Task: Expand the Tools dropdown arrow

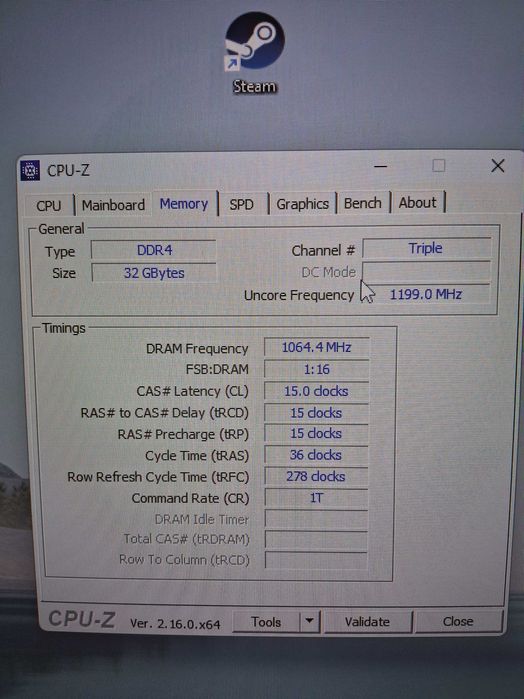Action: tap(309, 621)
